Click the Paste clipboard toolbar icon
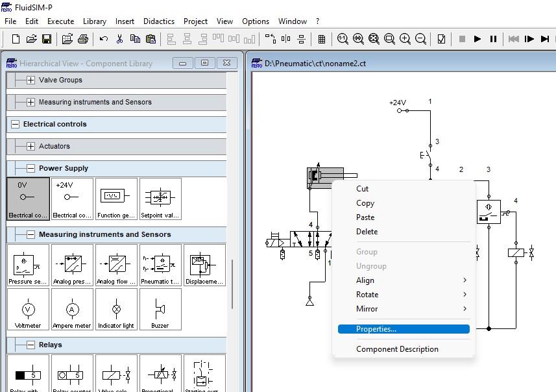Viewport: 556px width, 392px height. point(151,39)
